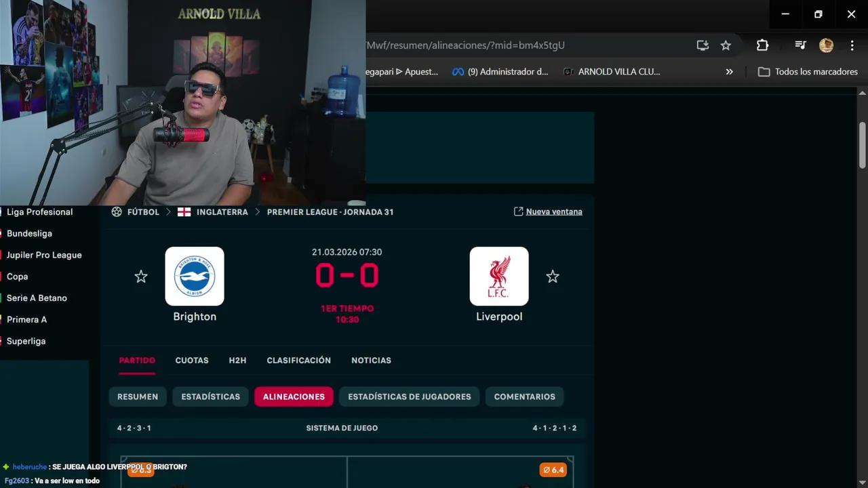
Task: Open the browser profile avatar
Action: [x=826, y=45]
